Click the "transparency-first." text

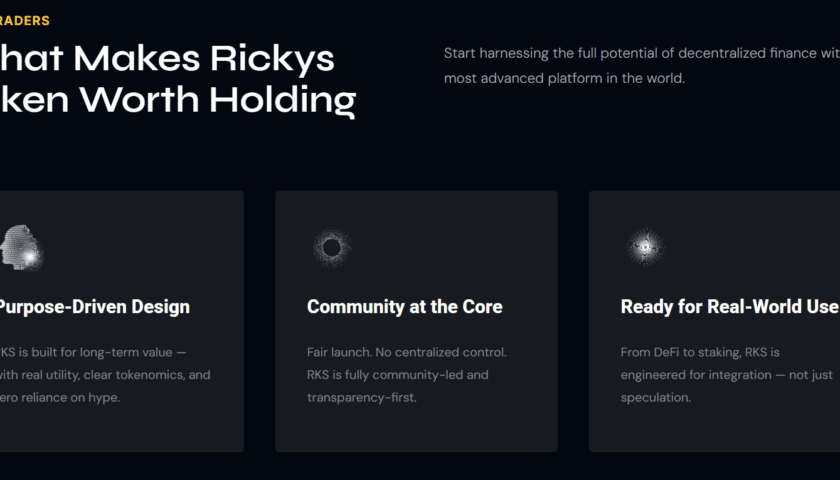pyautogui.click(x=362, y=397)
